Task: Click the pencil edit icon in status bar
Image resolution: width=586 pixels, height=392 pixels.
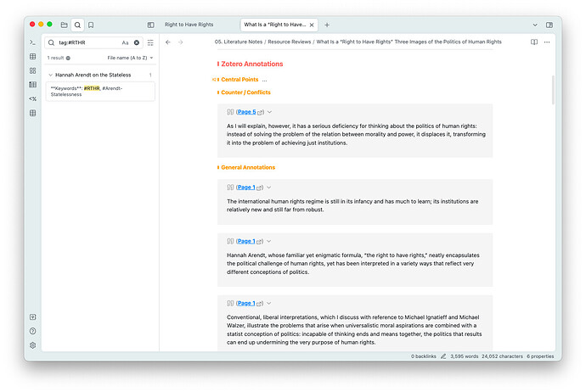Action: [x=443, y=356]
